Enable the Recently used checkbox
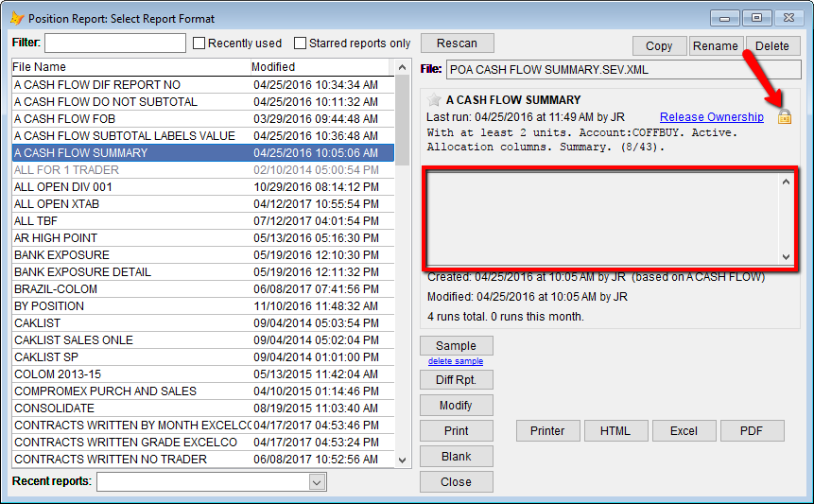The width and height of the screenshot is (814, 504). [199, 43]
